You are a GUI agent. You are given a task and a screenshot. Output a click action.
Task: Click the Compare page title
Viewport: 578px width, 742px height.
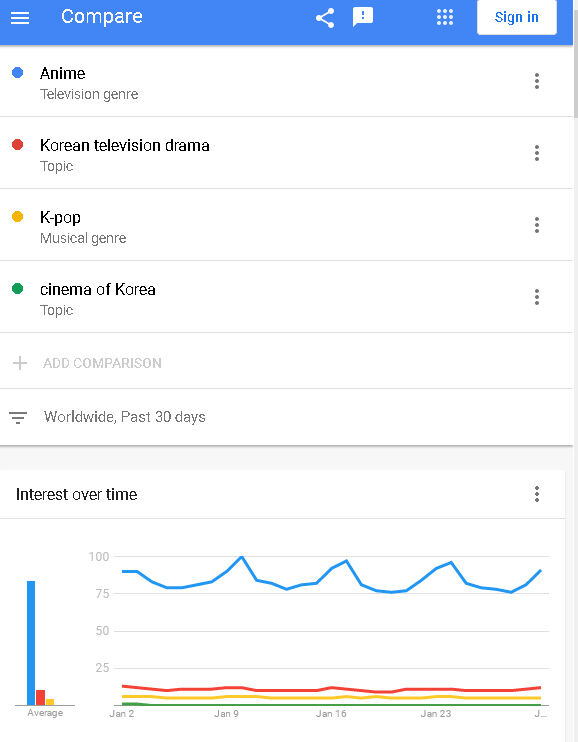point(102,17)
